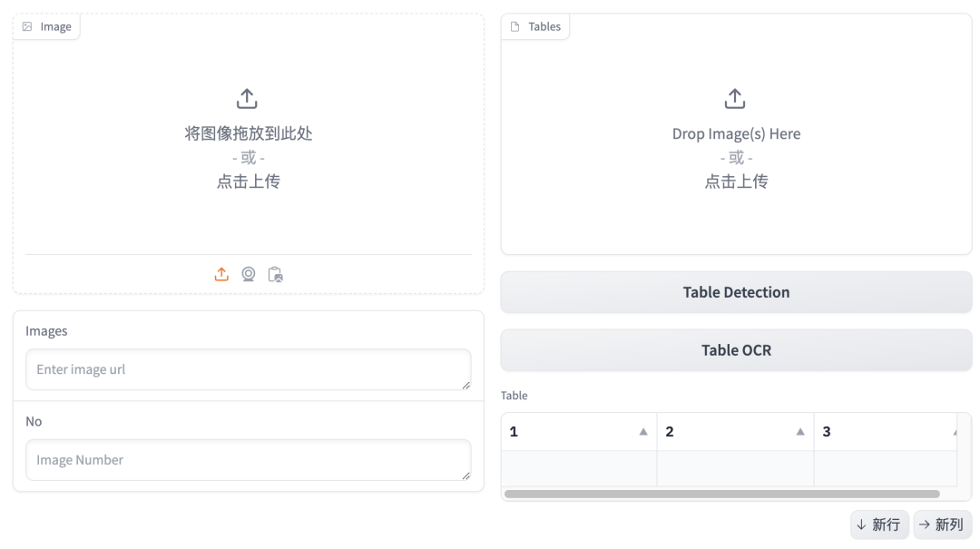
Task: Add a new column with 新列 button
Action: [x=941, y=524]
